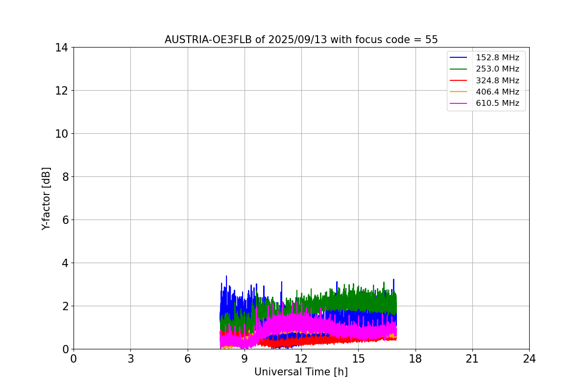Click the blue 152.8 MHz legend line
588x392 pixels.
pos(459,58)
